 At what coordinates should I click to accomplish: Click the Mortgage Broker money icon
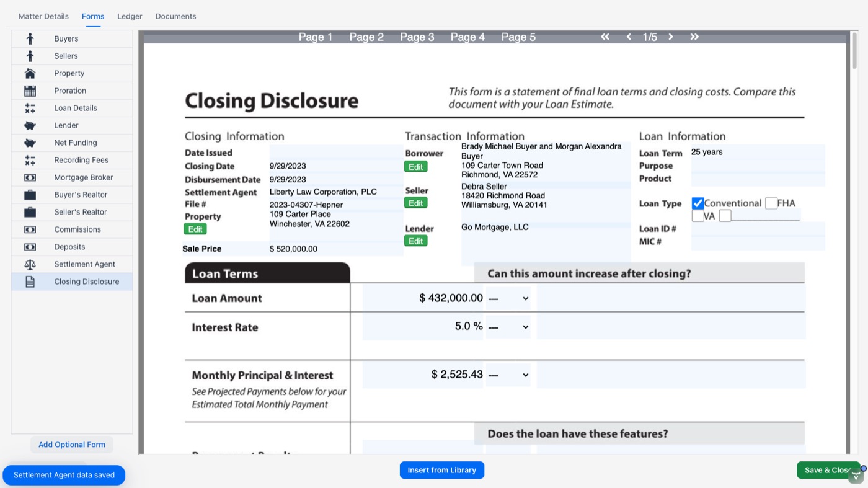pyautogui.click(x=30, y=177)
